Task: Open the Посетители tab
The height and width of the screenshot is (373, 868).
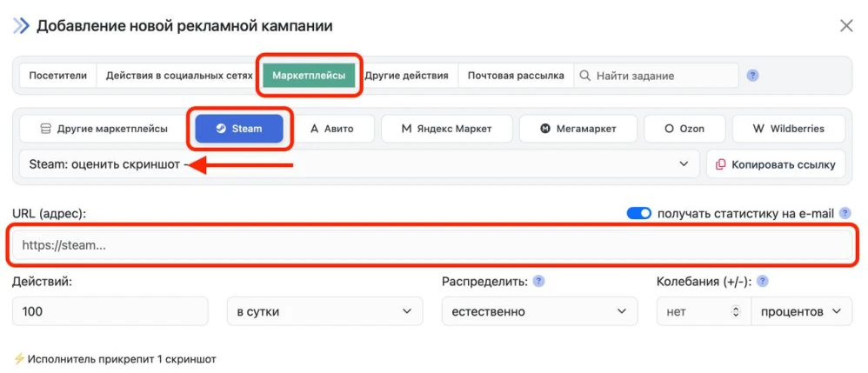Action: (57, 76)
